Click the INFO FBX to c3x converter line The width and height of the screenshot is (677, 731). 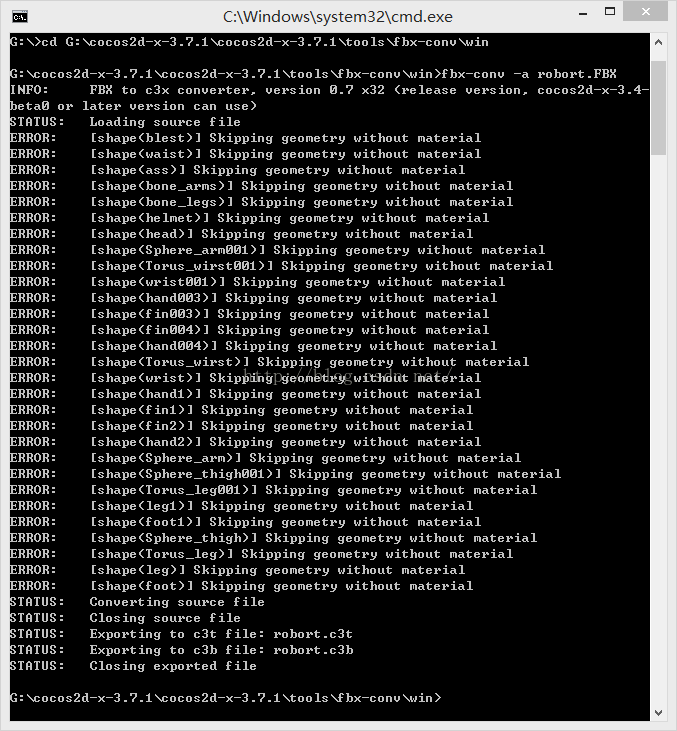pyautogui.click(x=329, y=98)
